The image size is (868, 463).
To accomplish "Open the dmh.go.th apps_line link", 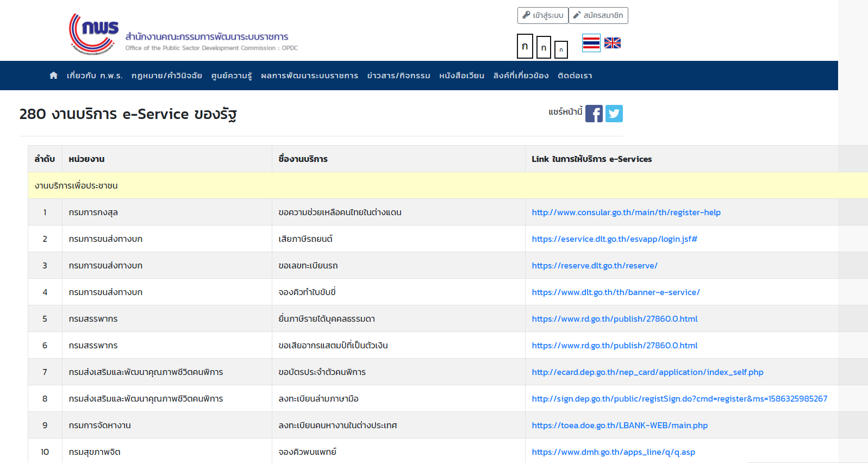I will pyautogui.click(x=613, y=452).
